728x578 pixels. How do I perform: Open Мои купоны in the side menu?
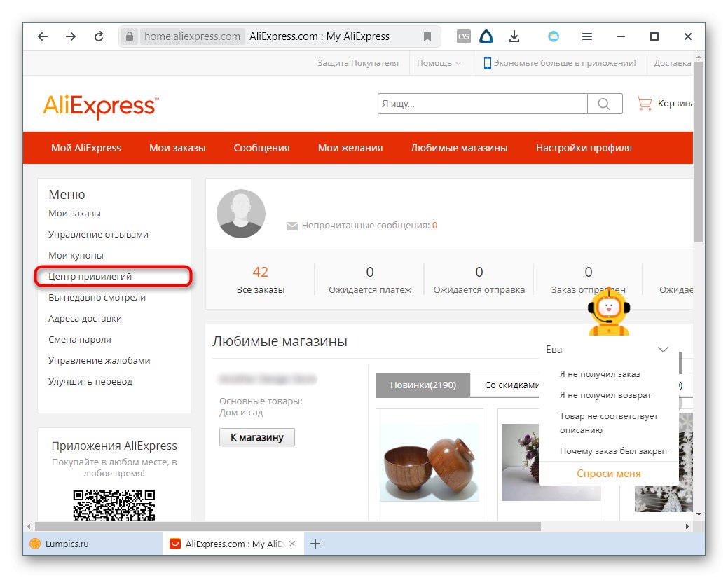(76, 255)
